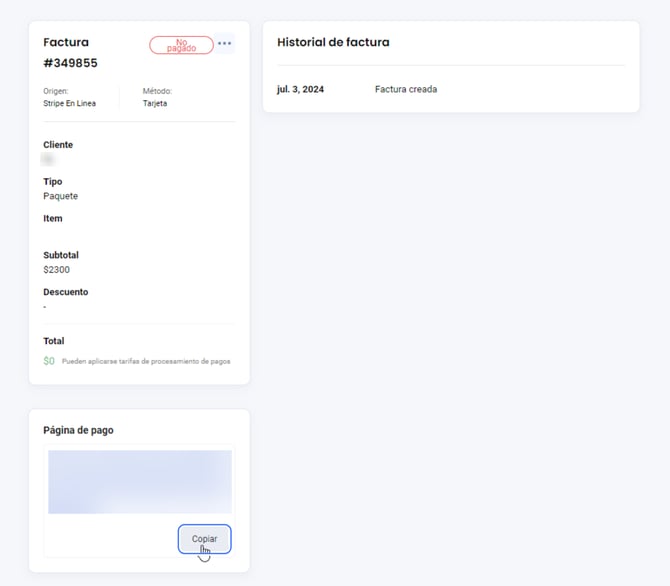Select invoice number #349855
Screen dimensions: 670x586
coord(71,63)
